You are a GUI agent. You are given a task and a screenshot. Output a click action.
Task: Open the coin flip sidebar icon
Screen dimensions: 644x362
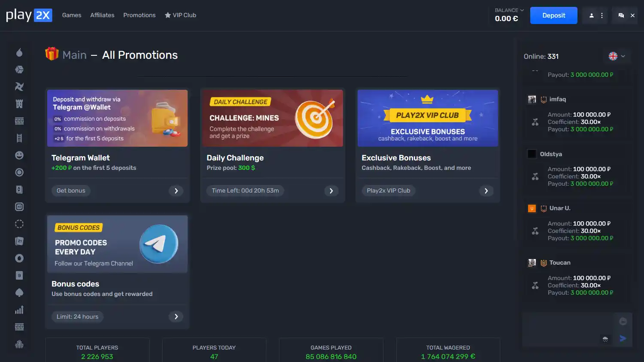[19, 258]
